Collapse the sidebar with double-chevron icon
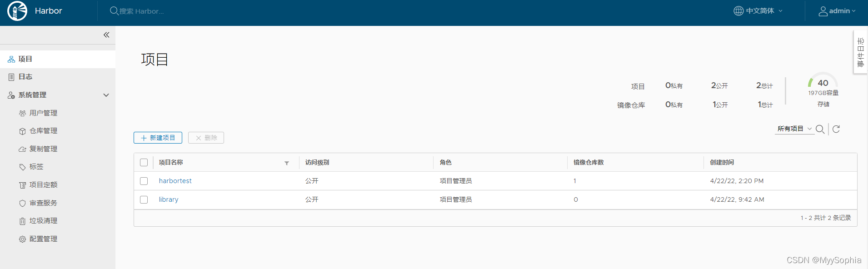 (x=106, y=35)
